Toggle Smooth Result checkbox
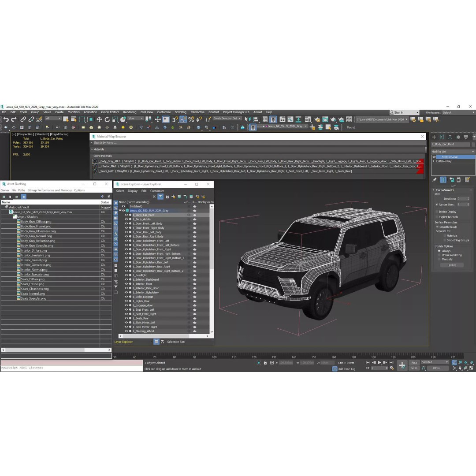The image size is (476, 476). [437, 227]
